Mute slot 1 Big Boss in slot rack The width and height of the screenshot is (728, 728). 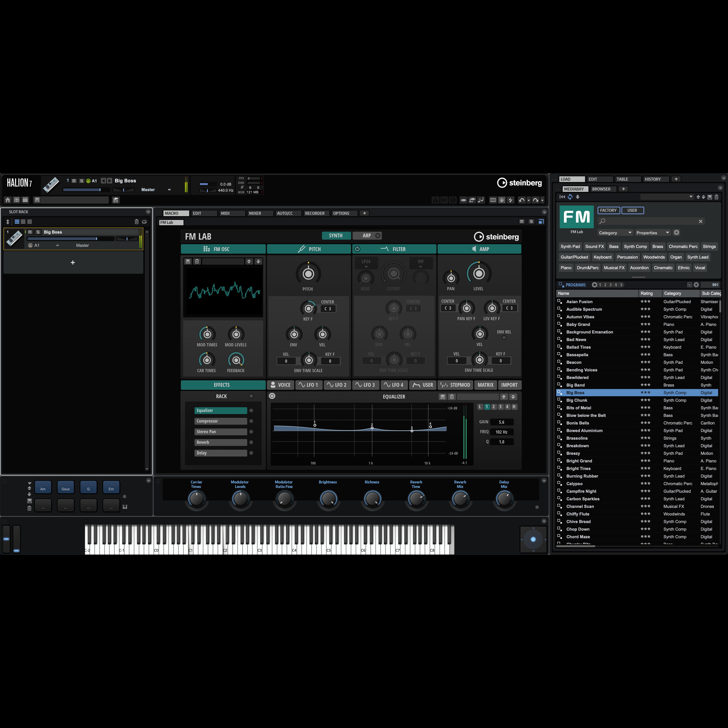(30, 232)
